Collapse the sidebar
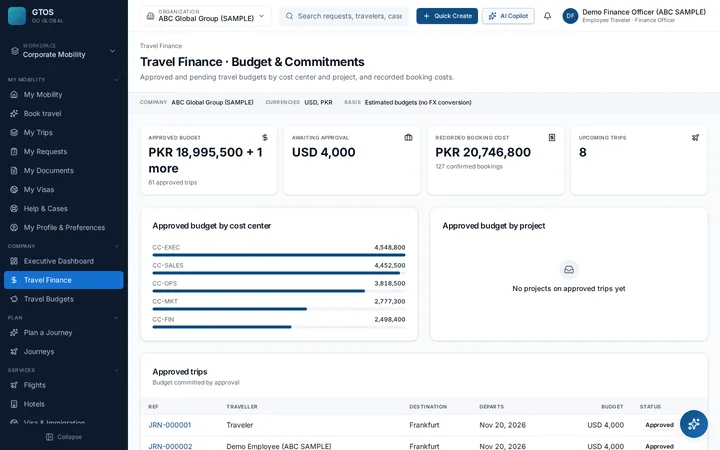This screenshot has width=720, height=450. pyautogui.click(x=64, y=437)
